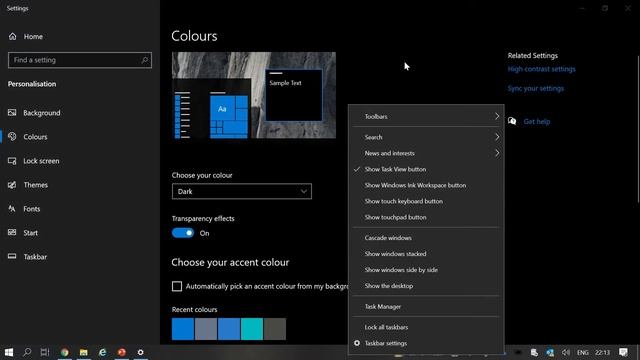The height and width of the screenshot is (360, 640).
Task: Click the search magnifier in Find a setting
Action: point(144,60)
